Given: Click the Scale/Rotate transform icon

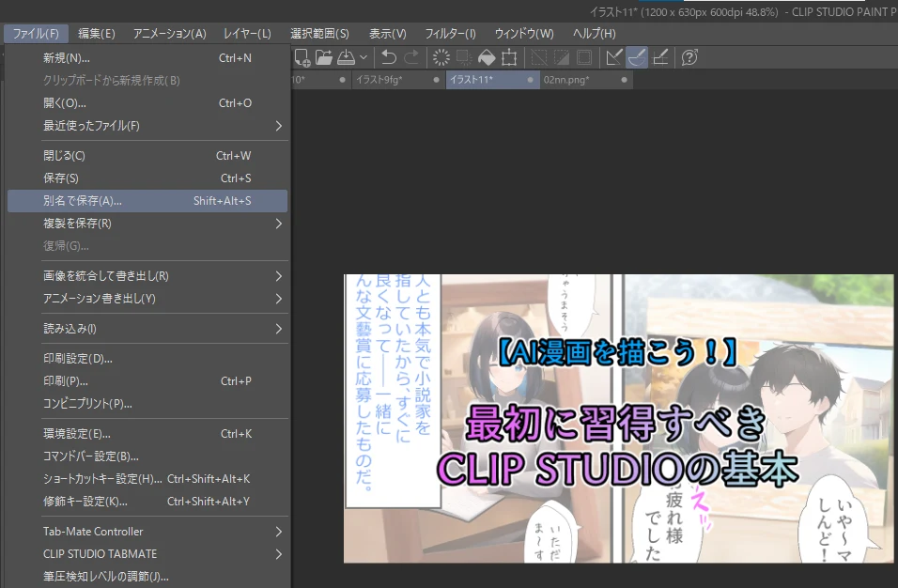Looking at the screenshot, I should [508, 58].
